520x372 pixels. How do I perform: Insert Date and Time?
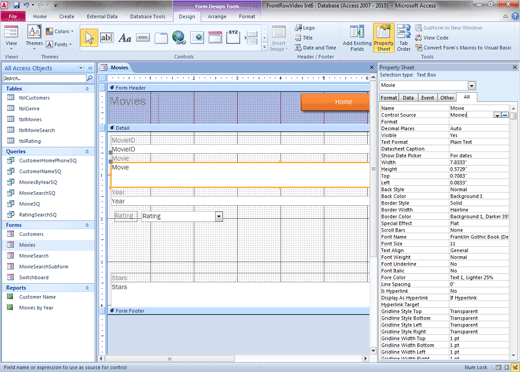tap(315, 48)
